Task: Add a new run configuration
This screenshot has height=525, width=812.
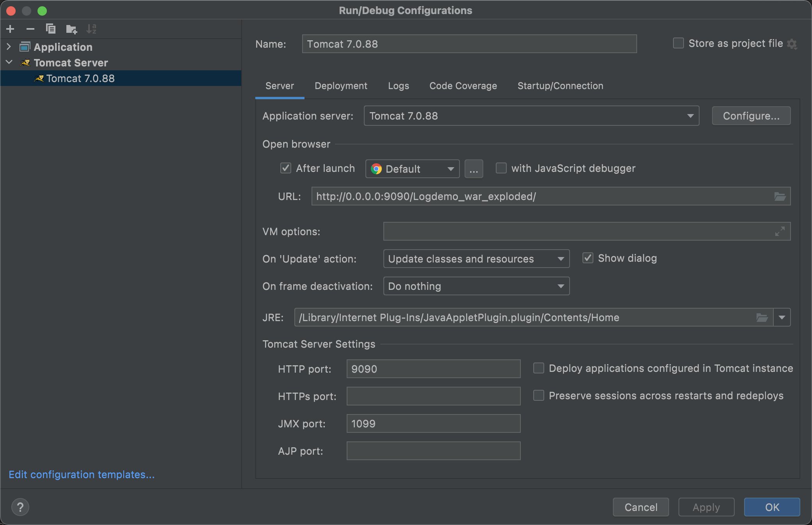Action: tap(11, 29)
